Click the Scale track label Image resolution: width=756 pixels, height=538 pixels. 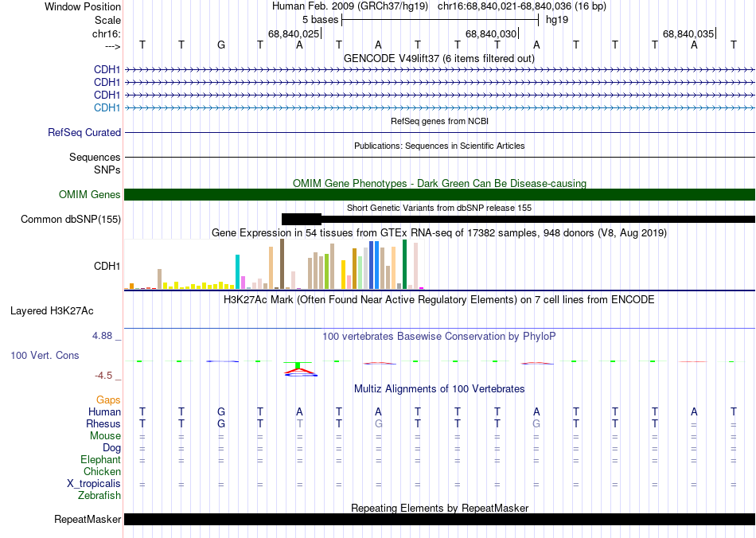coord(107,20)
